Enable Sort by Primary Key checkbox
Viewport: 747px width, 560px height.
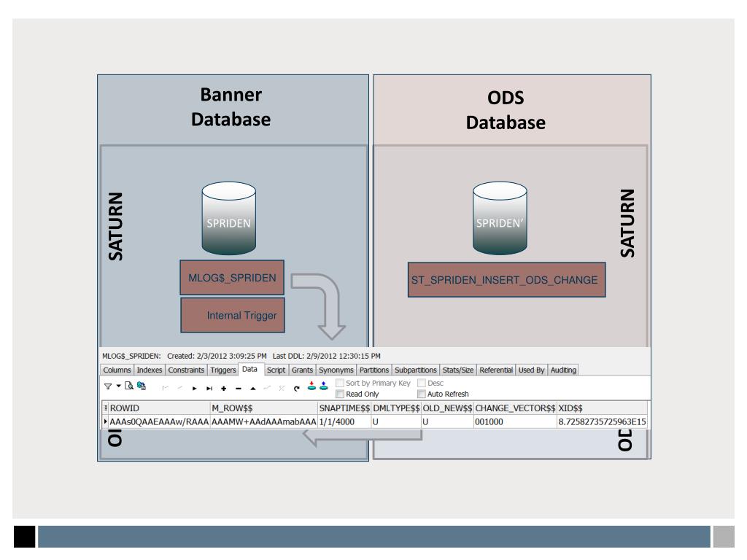coord(340,383)
